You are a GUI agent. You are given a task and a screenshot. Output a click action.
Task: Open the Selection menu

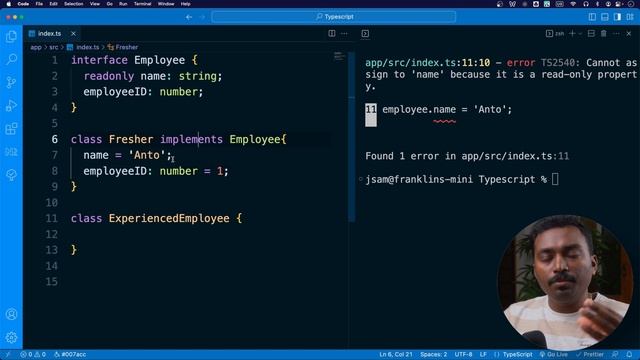73,4
